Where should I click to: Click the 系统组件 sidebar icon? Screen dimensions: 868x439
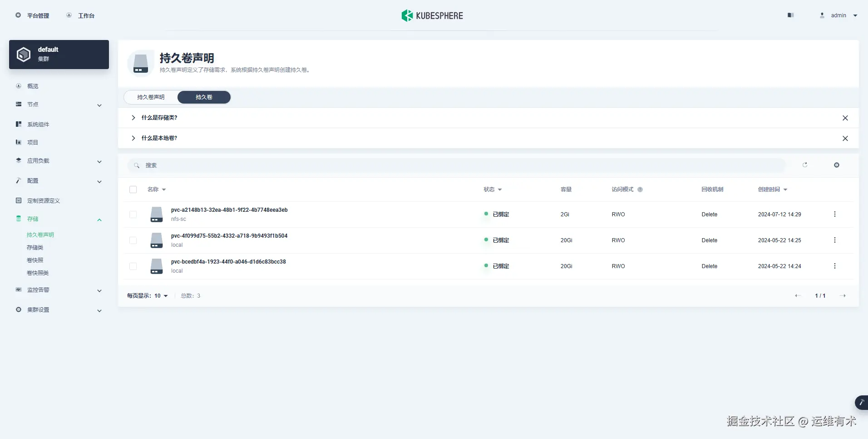(x=19, y=124)
